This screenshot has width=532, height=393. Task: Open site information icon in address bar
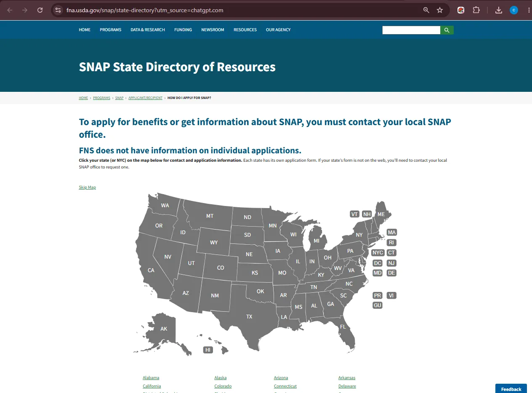pyautogui.click(x=58, y=10)
